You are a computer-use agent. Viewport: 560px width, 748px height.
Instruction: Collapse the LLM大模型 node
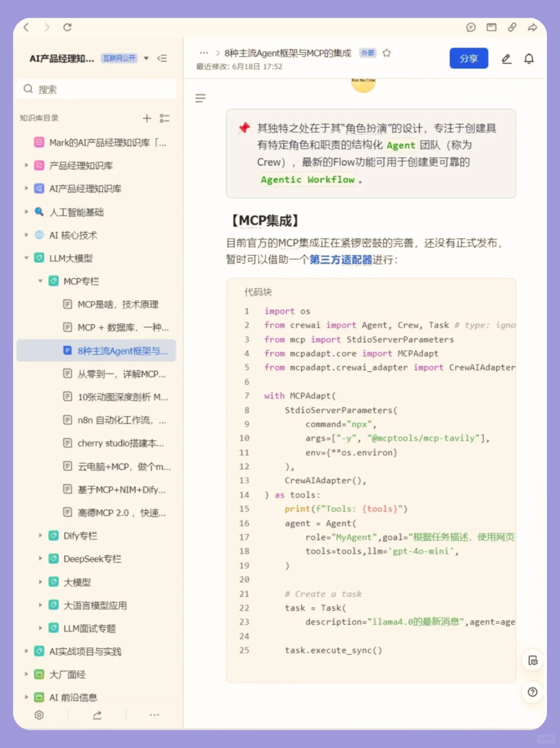pos(26,258)
